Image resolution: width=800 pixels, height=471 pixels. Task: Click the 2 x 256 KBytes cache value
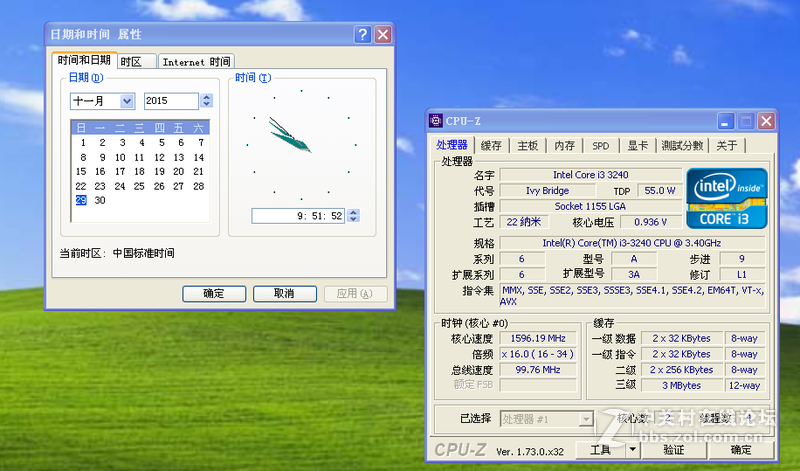pos(682,370)
